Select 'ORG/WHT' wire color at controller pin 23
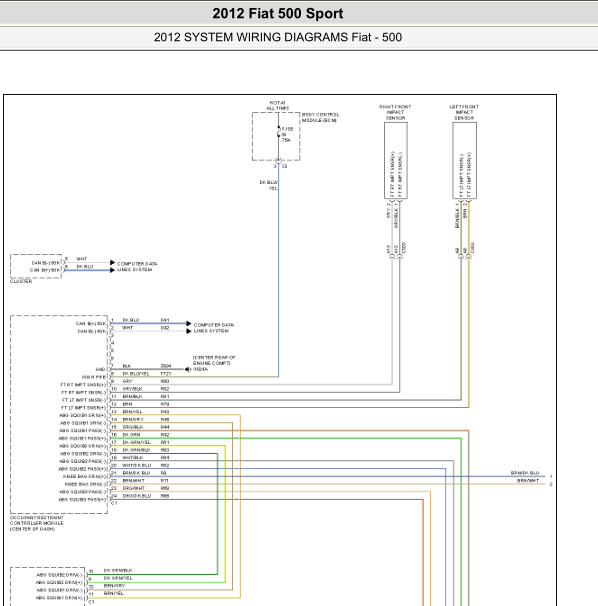 [133, 488]
